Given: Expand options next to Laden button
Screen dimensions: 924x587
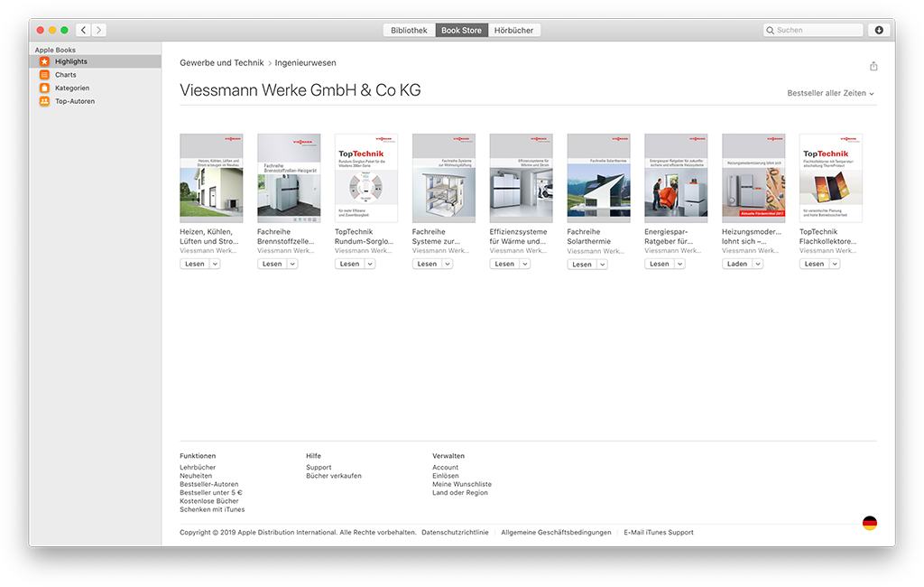Looking at the screenshot, I should [x=758, y=264].
